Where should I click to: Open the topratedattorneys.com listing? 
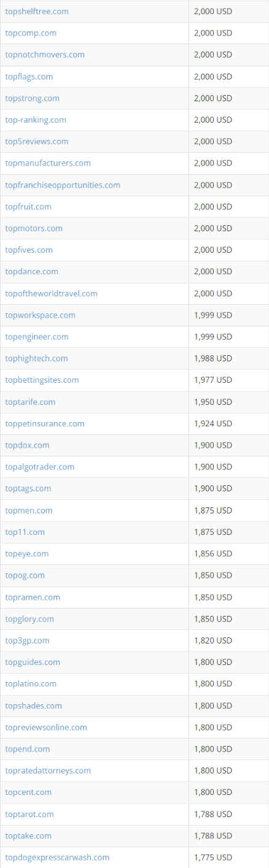tap(48, 770)
